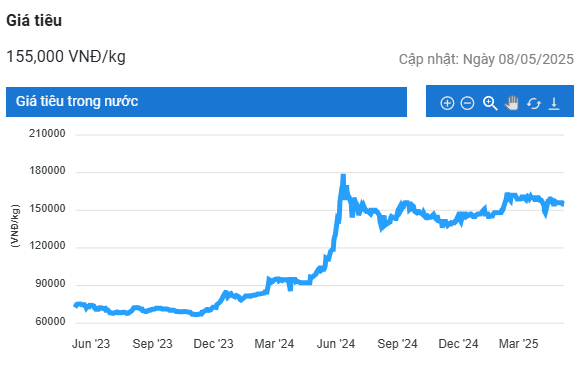Click the Sep '24 axis label
Screen dimensions: 584x367
tap(397, 344)
